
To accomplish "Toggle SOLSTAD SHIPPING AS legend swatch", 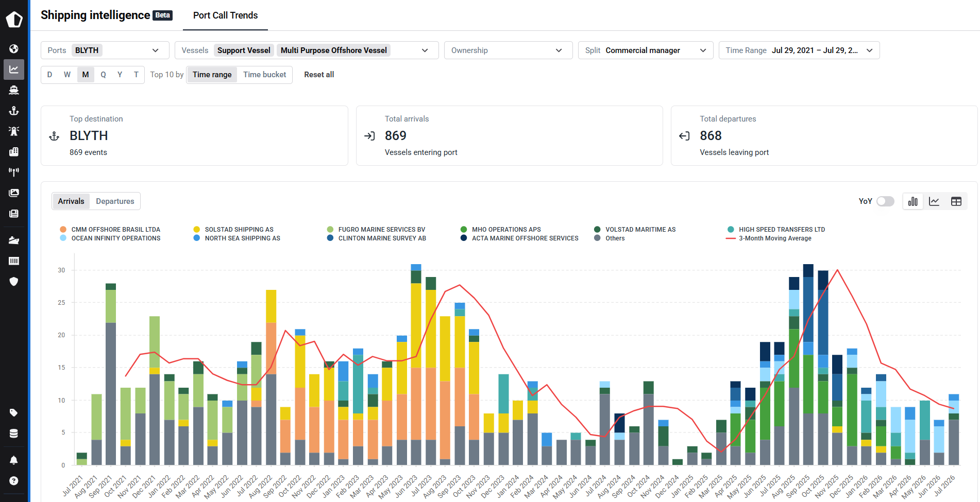I will pyautogui.click(x=196, y=230).
